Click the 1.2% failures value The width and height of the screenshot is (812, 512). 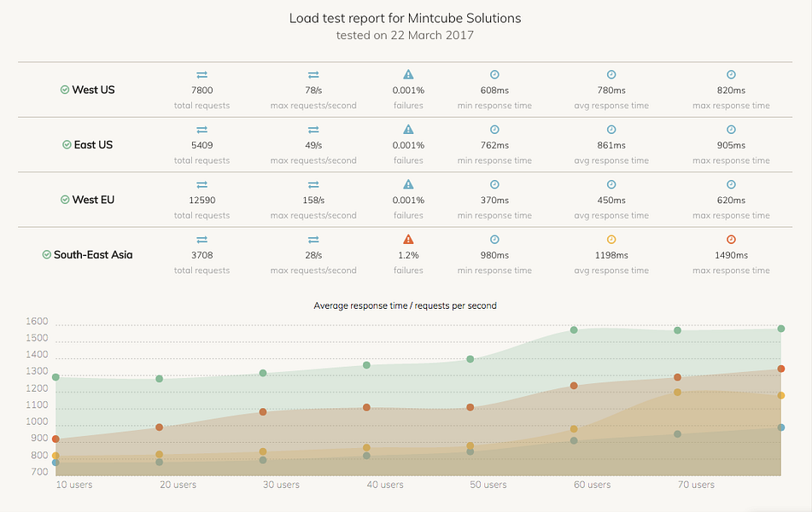click(x=408, y=254)
